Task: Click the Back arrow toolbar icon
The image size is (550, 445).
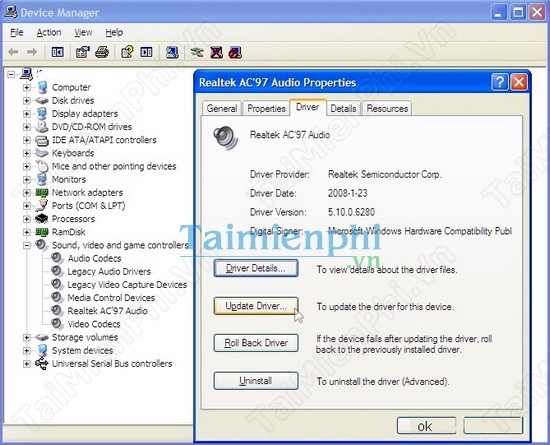Action: 13,52
